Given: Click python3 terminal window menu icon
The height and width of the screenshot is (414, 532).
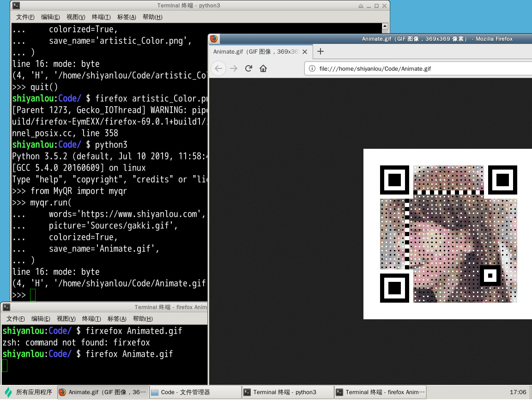Looking at the screenshot, I should (16, 6).
